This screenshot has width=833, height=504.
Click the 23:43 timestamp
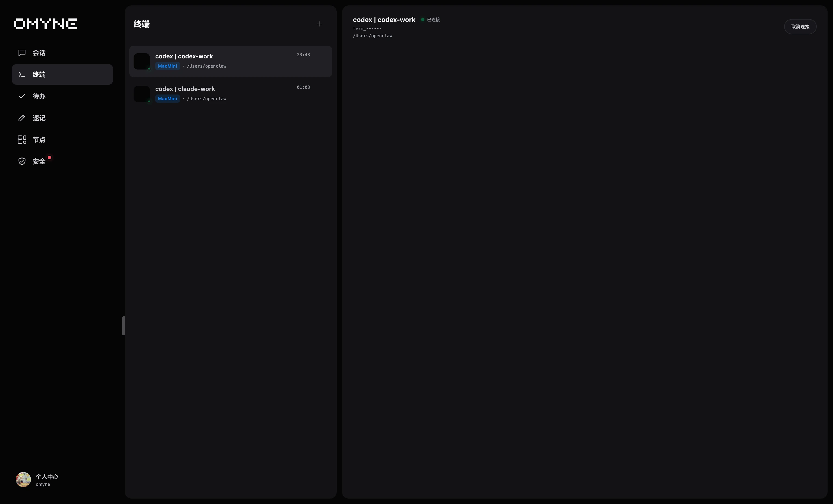tap(303, 55)
